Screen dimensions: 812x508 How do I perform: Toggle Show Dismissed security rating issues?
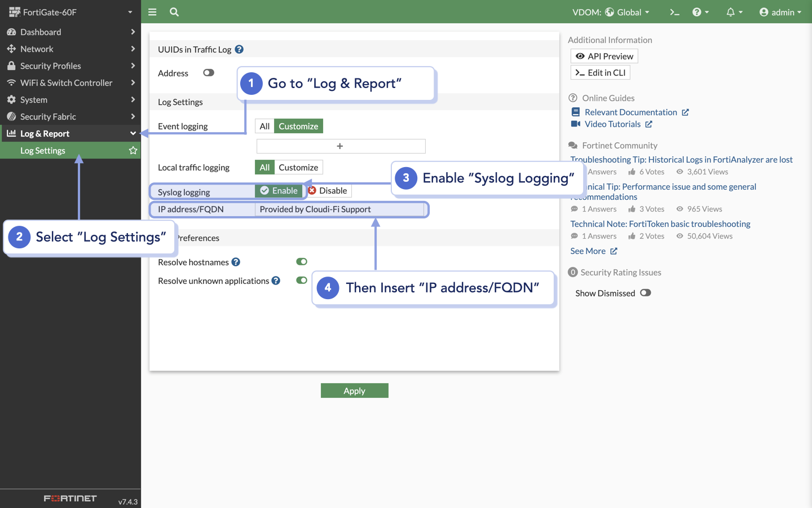point(645,292)
